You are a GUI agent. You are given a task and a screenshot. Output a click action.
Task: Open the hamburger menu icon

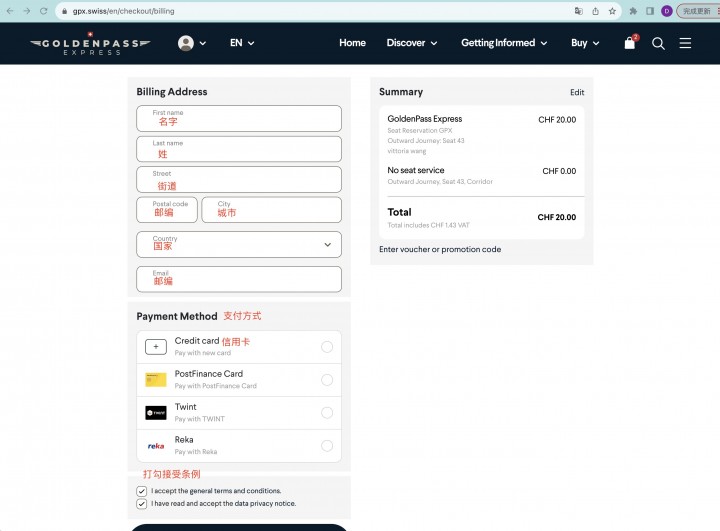685,43
